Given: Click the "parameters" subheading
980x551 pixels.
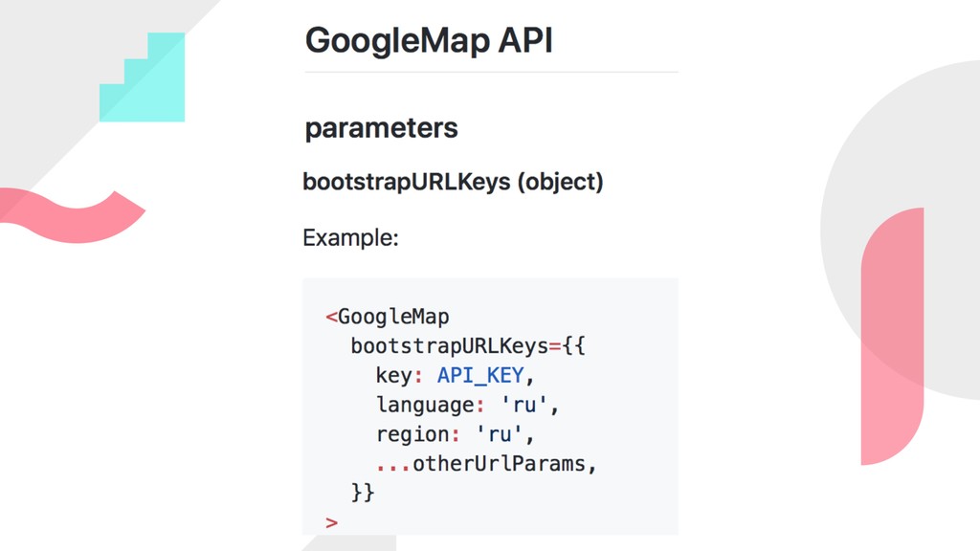Looking at the screenshot, I should pos(381,129).
